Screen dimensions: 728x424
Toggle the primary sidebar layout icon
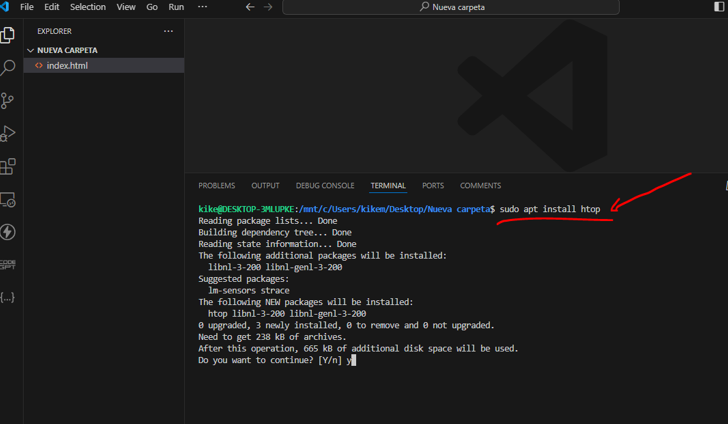pos(718,7)
